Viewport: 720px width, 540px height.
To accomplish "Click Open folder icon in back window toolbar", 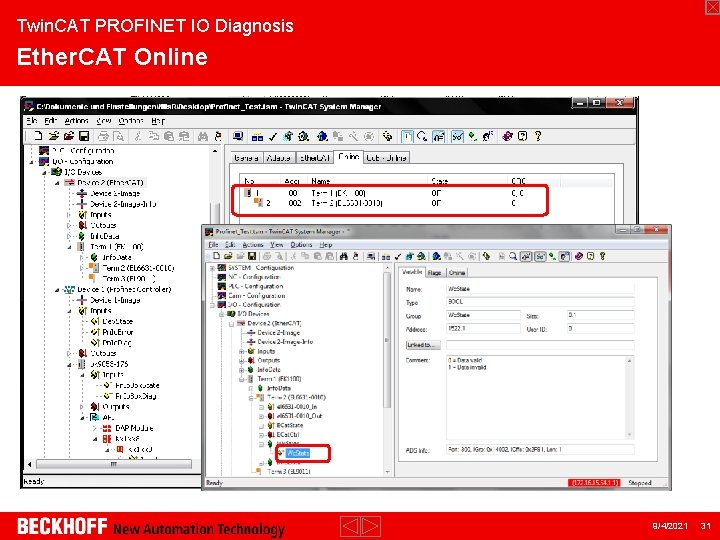I will 54,136.
